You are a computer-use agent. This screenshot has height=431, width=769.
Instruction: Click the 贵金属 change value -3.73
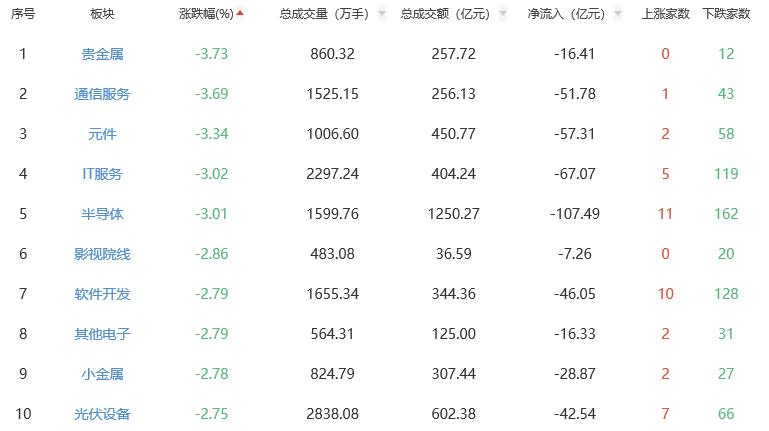pos(211,53)
